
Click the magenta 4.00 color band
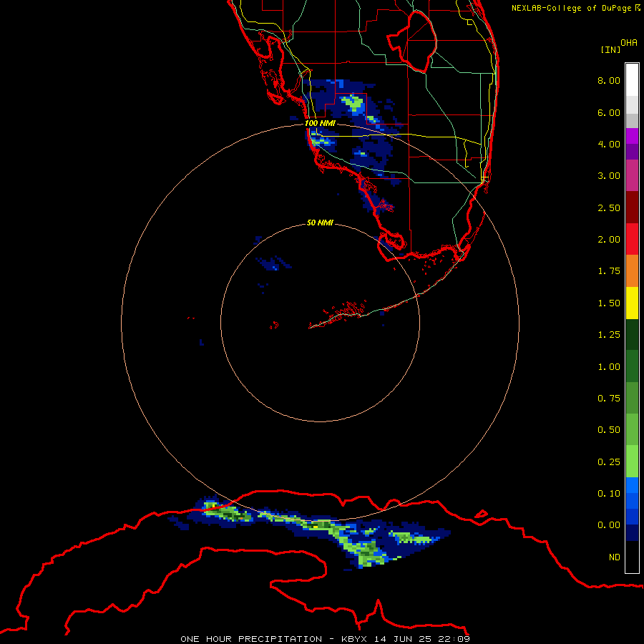point(632,137)
